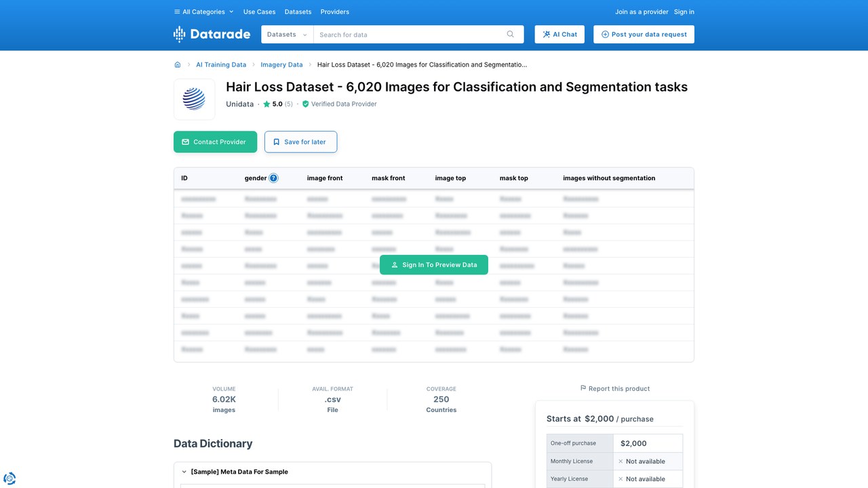Viewport: 868px width, 488px height.
Task: Click the images without segmentation header
Action: tap(609, 178)
